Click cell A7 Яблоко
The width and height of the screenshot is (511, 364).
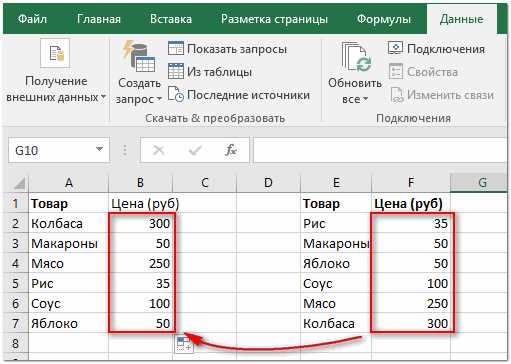[x=69, y=323]
